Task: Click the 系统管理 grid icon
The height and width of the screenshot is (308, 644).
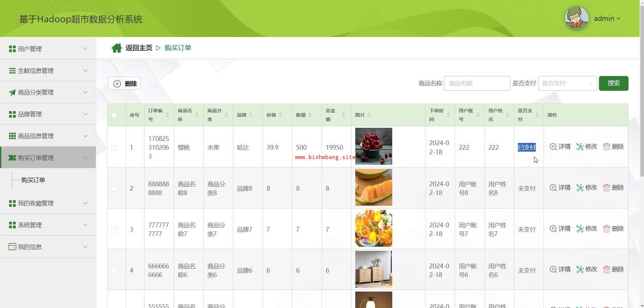Action: pyautogui.click(x=12, y=225)
